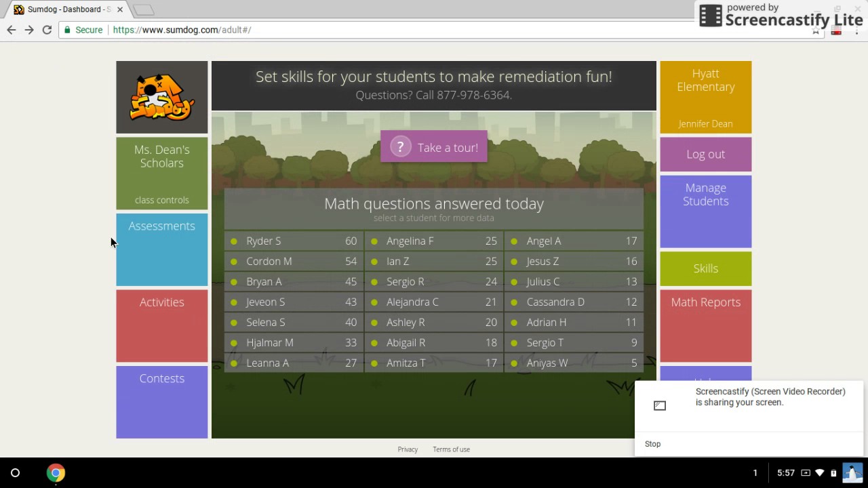This screenshot has width=868, height=488.
Task: Select student Aniyas W
Action: 574,363
